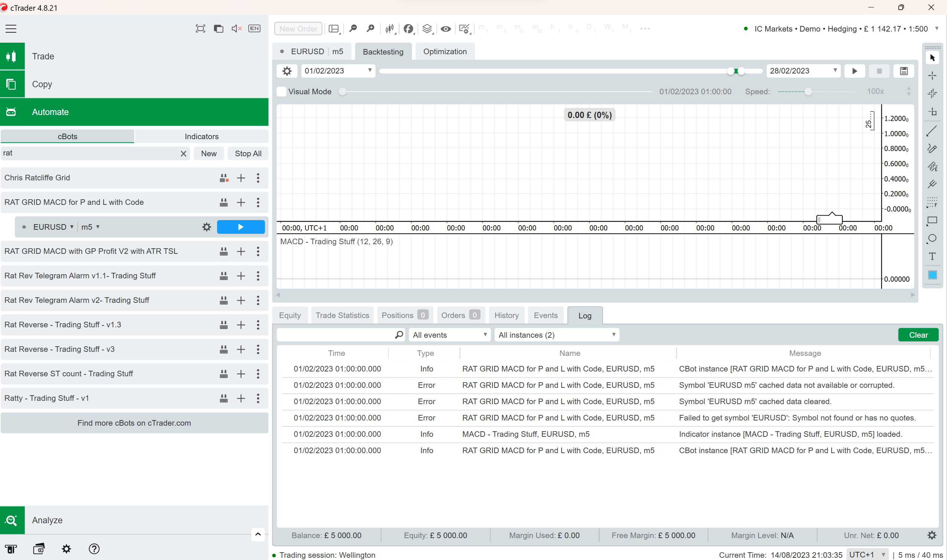
Task: Collapse the side panel chevron arrow
Action: 258,534
